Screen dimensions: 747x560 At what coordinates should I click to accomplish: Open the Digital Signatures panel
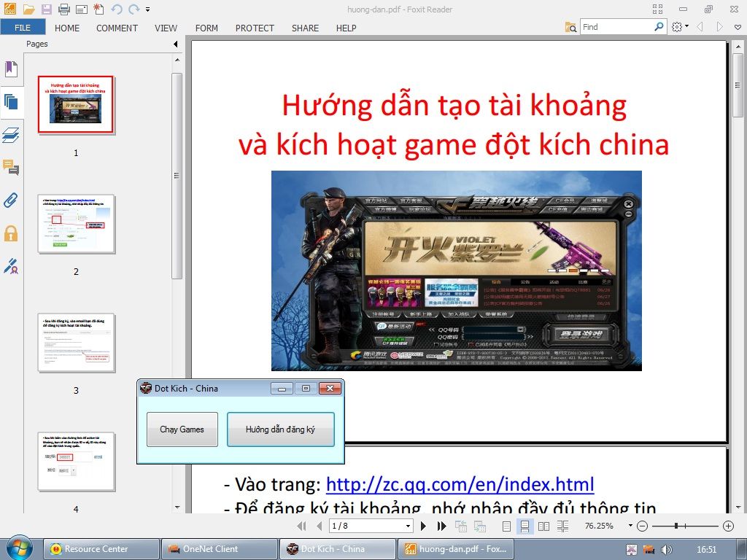[11, 266]
